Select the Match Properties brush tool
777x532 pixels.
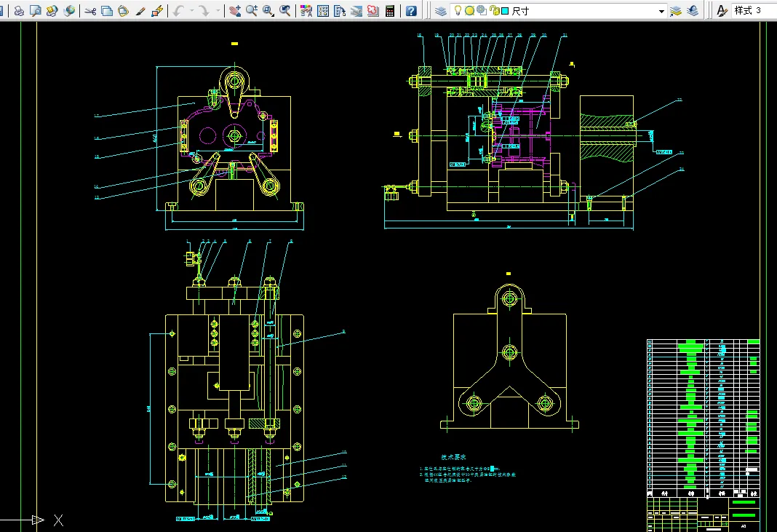tap(140, 10)
